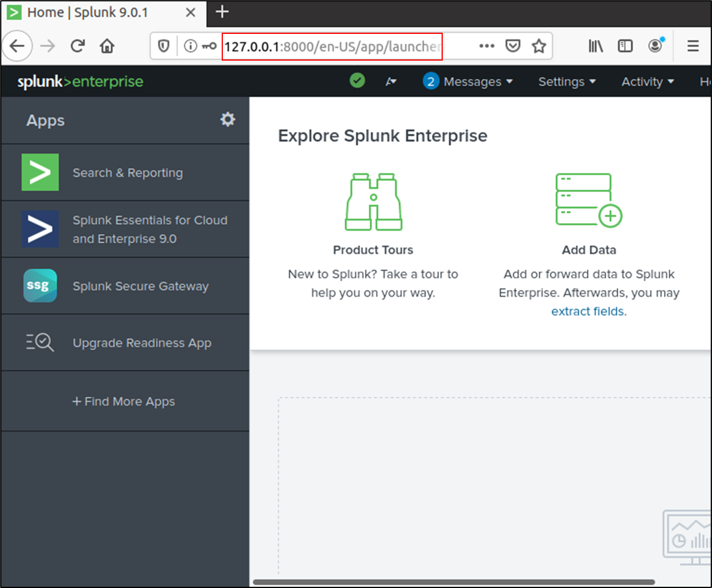The image size is (712, 588).
Task: Bookmark this page with the star icon
Action: 539,46
